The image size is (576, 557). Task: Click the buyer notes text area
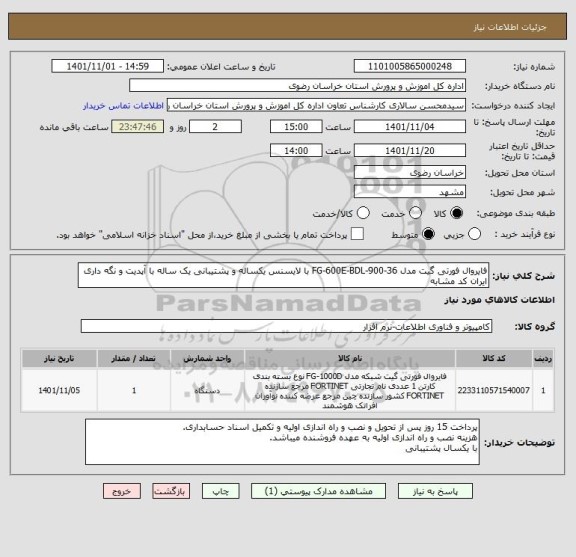[x=282, y=442]
